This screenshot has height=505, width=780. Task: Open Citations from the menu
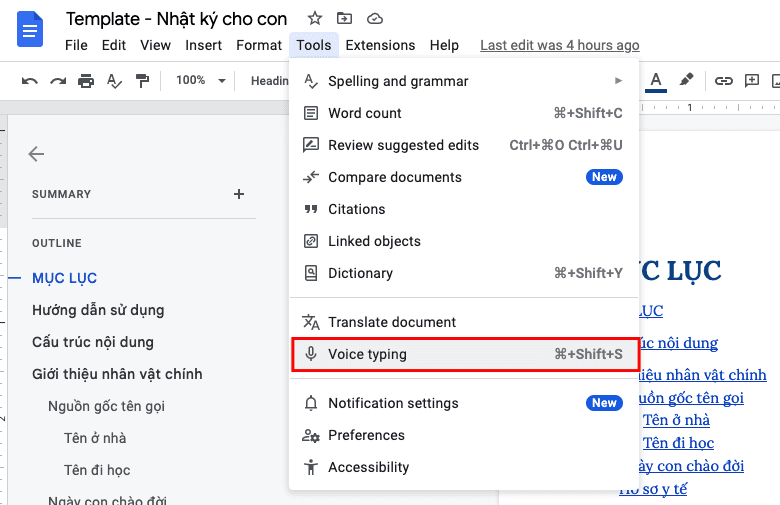(464, 209)
